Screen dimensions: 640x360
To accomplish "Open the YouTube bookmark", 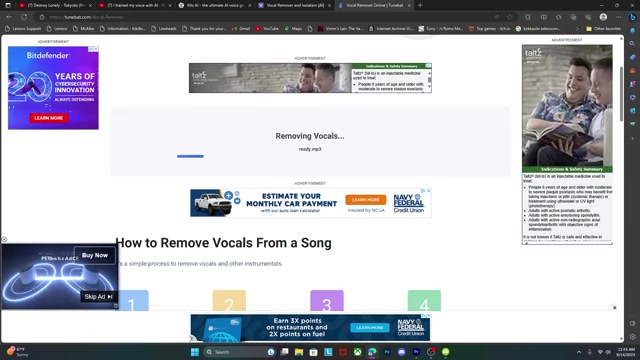I will tap(267, 29).
